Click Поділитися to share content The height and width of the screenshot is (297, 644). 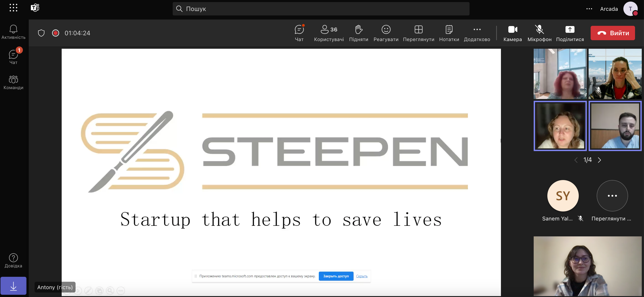[x=570, y=33]
